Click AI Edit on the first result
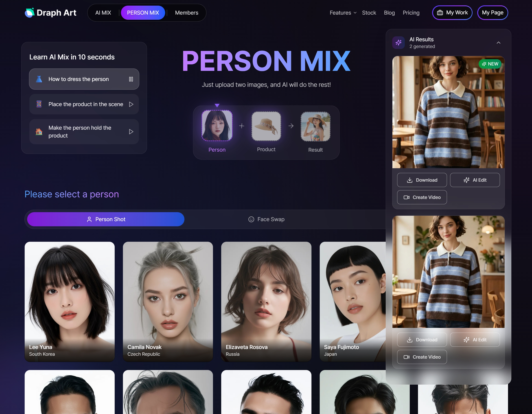The image size is (532, 414). tap(475, 180)
